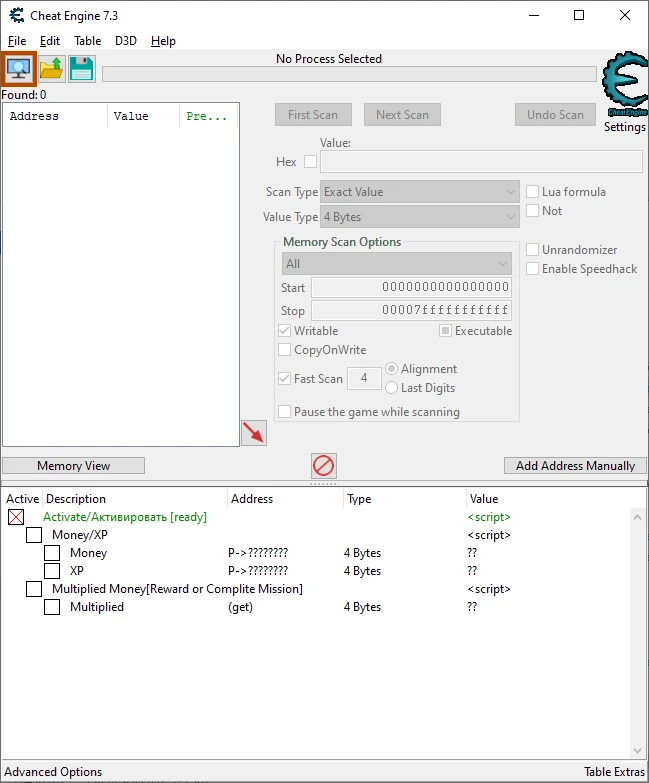Click the Next Scan button
649x783 pixels.
click(x=402, y=115)
